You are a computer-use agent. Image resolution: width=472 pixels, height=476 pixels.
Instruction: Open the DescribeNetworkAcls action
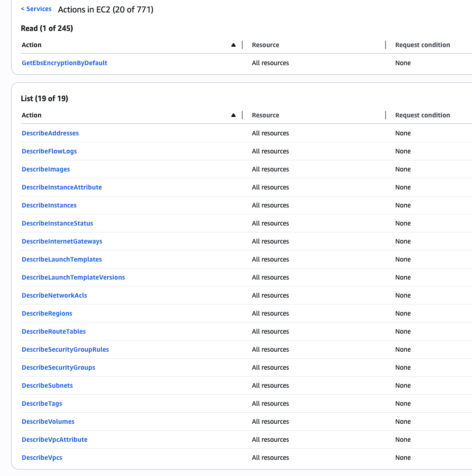pos(54,295)
